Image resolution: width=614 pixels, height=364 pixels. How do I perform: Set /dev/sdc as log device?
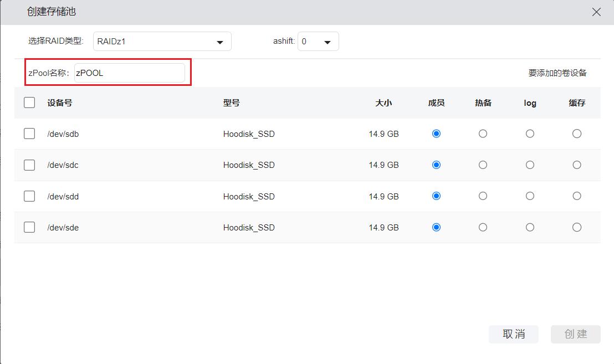pyautogui.click(x=530, y=165)
